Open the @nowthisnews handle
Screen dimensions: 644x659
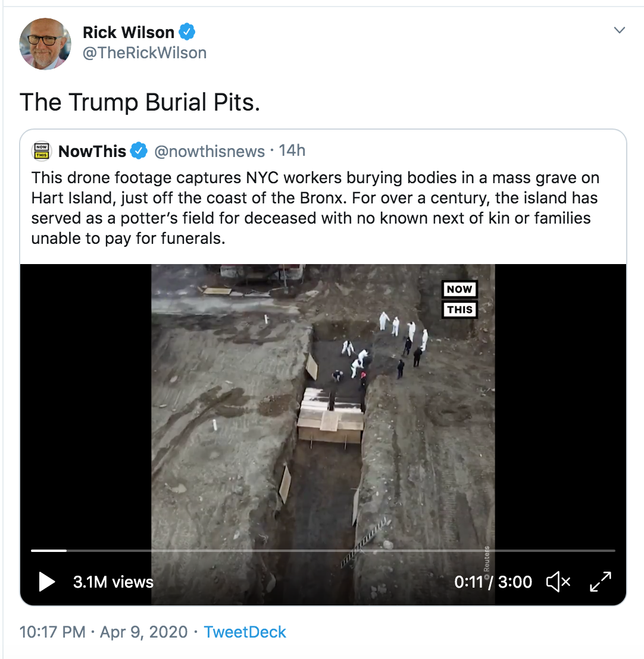click(210, 151)
